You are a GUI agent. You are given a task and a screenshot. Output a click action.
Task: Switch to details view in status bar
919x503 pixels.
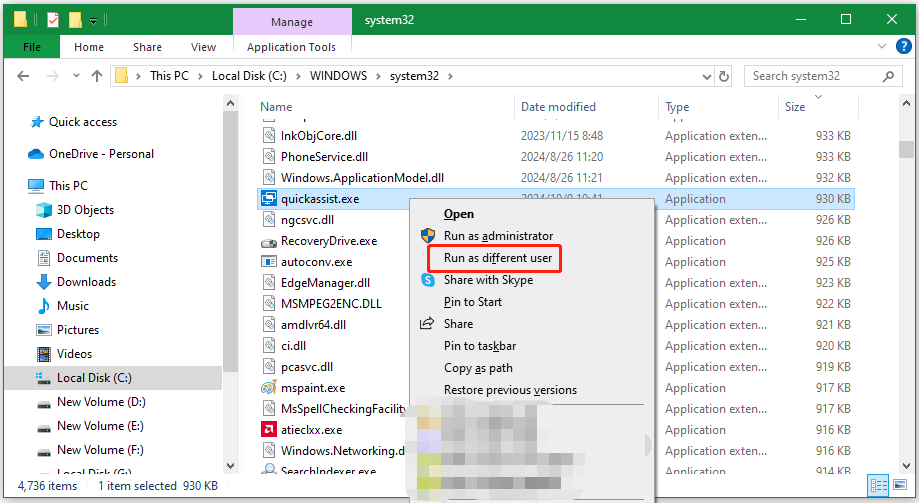pos(879,485)
